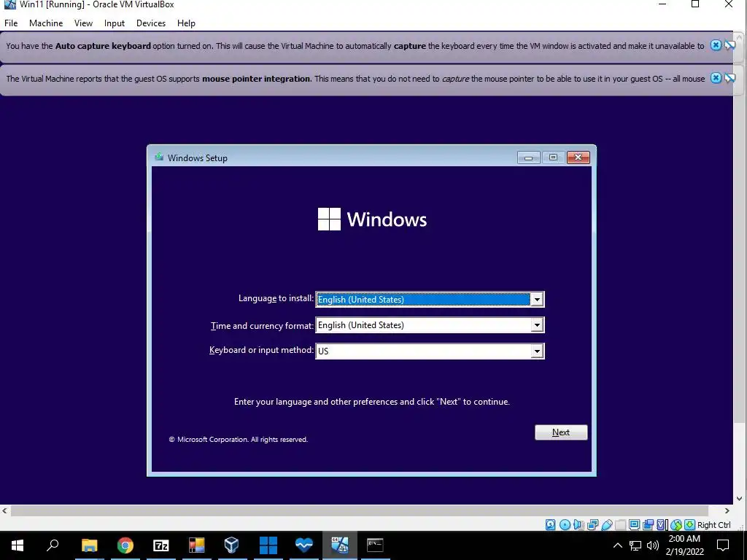
Task: Open the Action Center notifications
Action: (723, 545)
